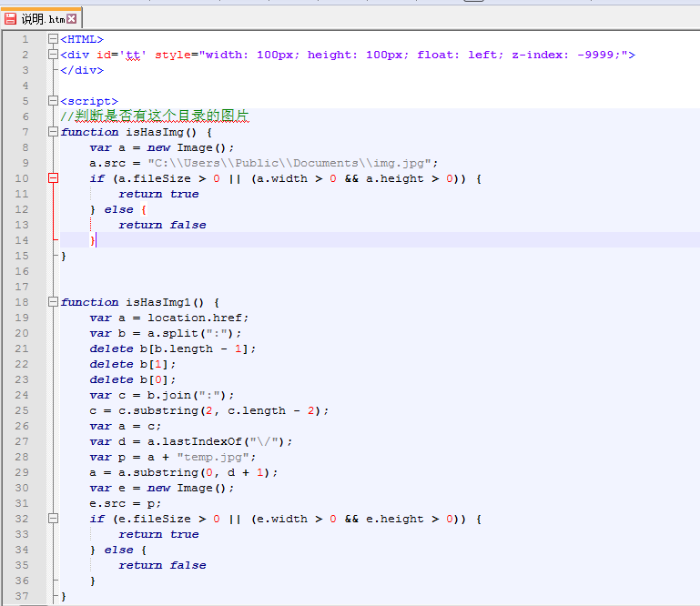Click the red save-state icon on 说明.htm tab
This screenshot has height=606, width=700.
pos(10,19)
